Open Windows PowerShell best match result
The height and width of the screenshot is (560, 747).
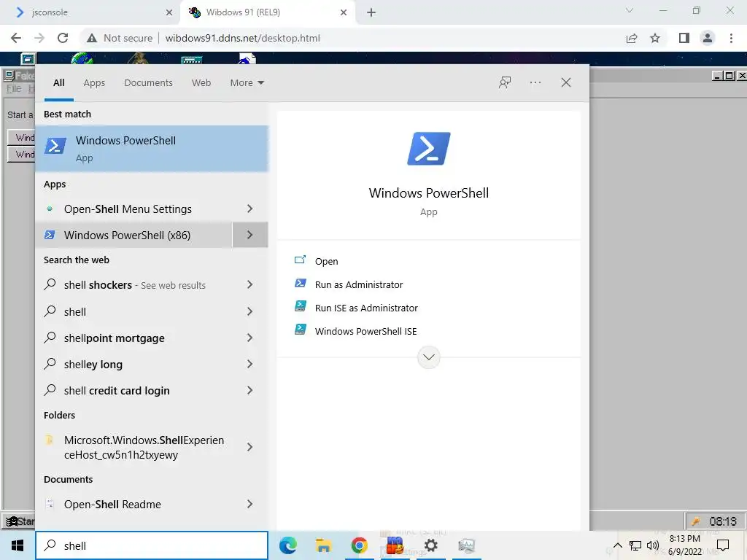152,149
